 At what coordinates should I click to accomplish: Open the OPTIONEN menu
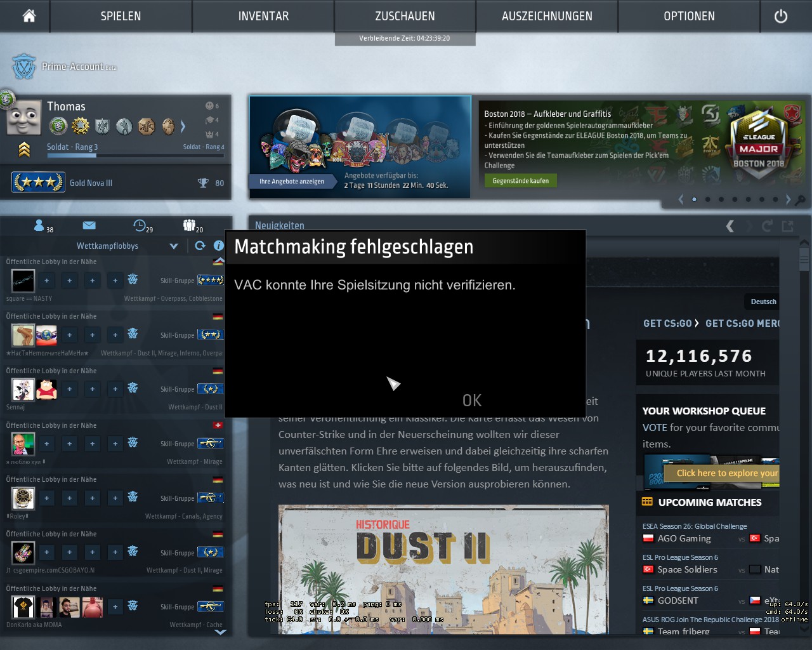(x=689, y=16)
